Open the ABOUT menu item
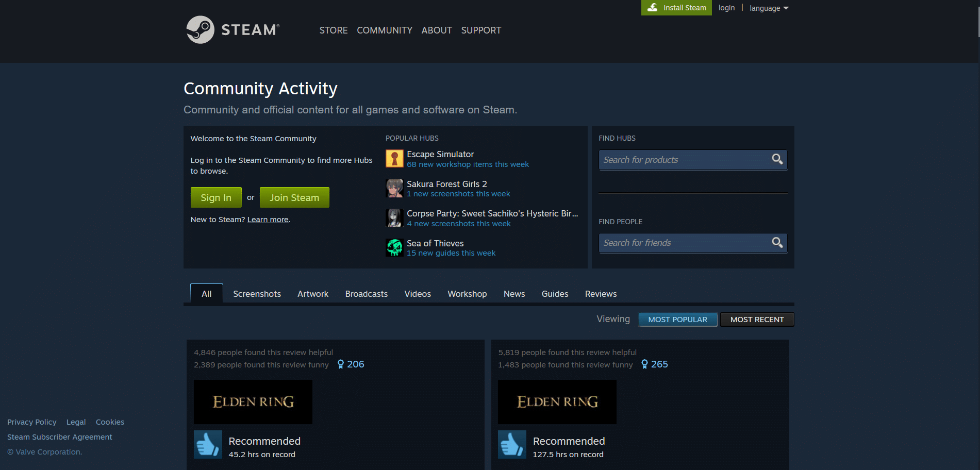The image size is (980, 470). 437,30
